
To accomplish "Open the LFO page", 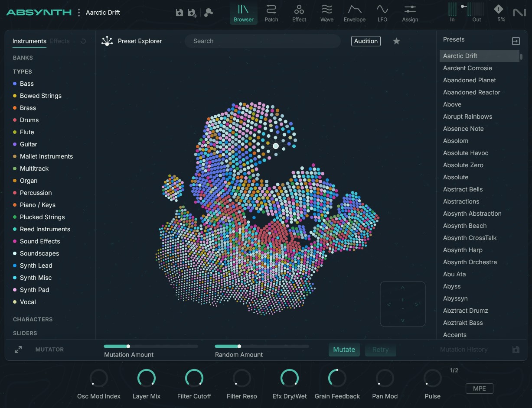I will pos(382,13).
